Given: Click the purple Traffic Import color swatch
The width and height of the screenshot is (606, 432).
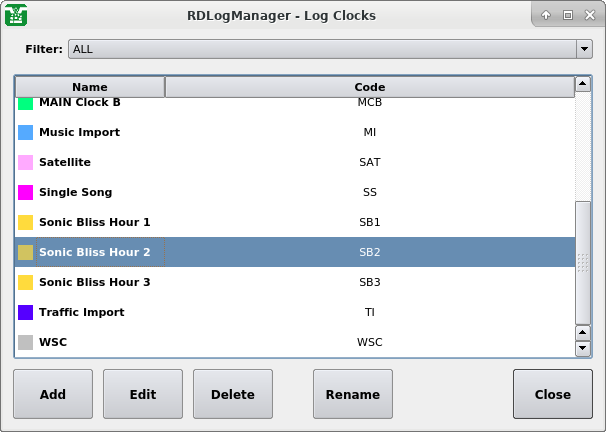Looking at the screenshot, I should point(26,312).
